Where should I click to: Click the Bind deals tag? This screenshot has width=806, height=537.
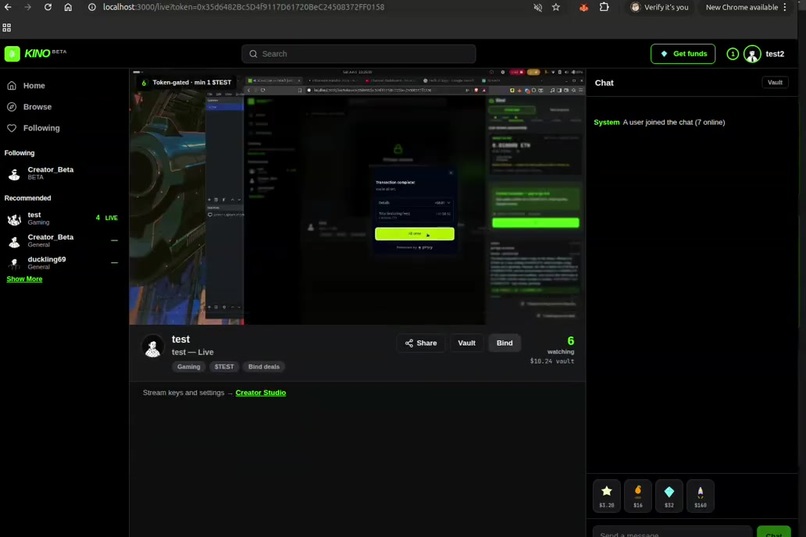[x=264, y=366]
